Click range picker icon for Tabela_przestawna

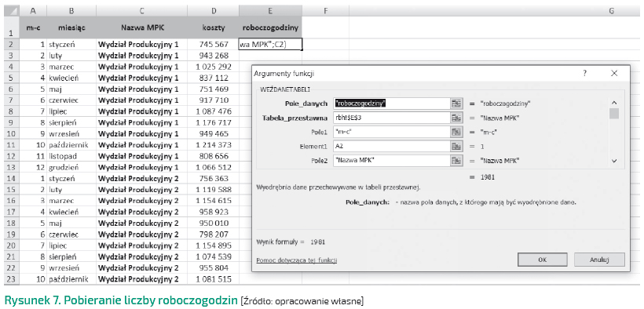pos(456,118)
